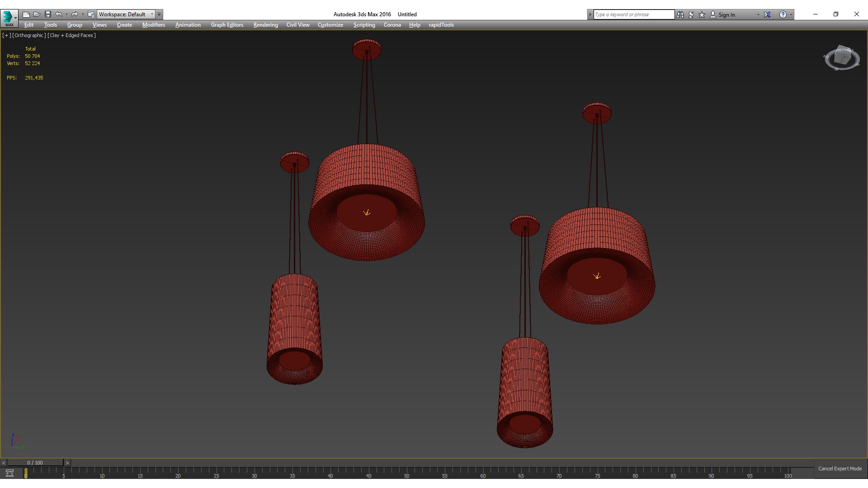Click the Open File folder icon
The width and height of the screenshot is (868, 488).
(37, 14)
